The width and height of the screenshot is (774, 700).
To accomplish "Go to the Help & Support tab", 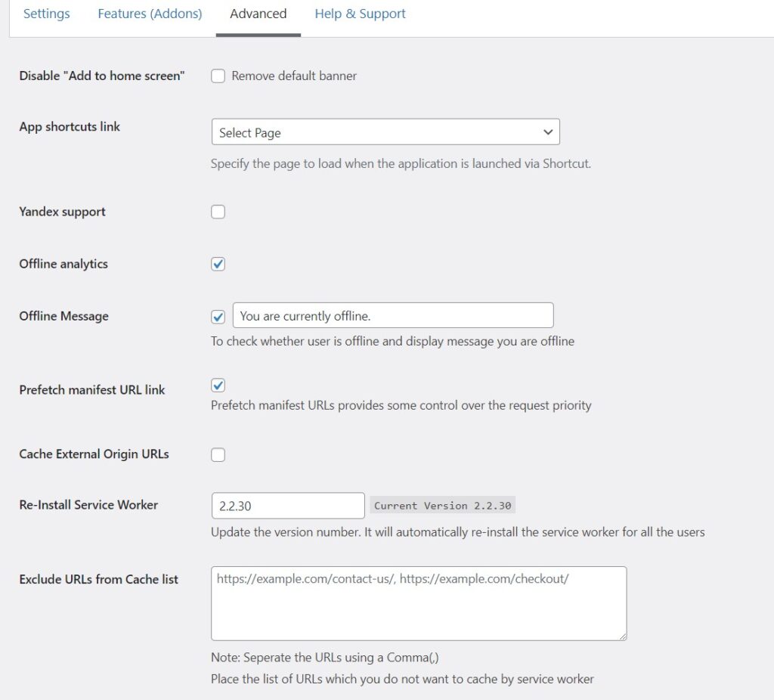I will click(360, 14).
